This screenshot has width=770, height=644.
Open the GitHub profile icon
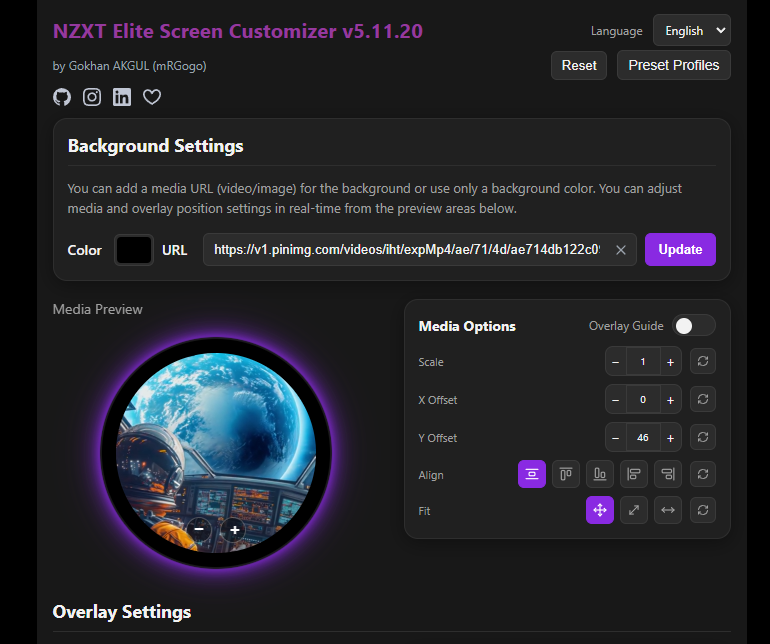(x=62, y=97)
